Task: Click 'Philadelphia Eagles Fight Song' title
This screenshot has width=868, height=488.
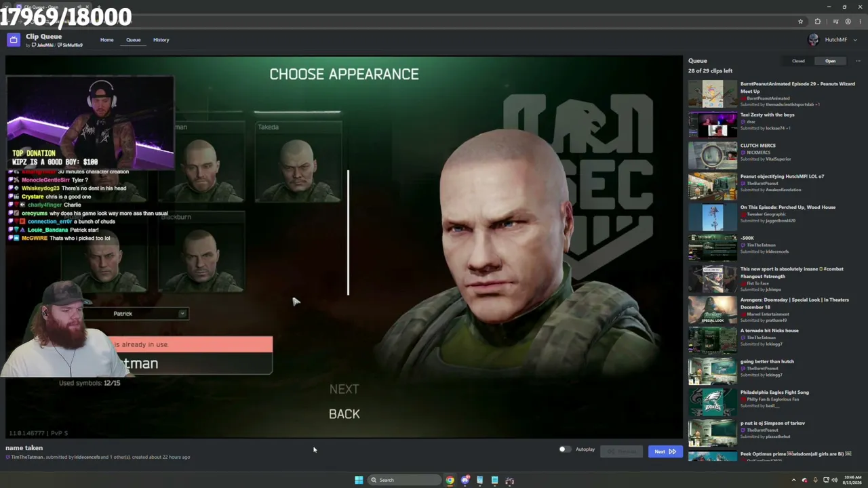Action: pos(774,392)
